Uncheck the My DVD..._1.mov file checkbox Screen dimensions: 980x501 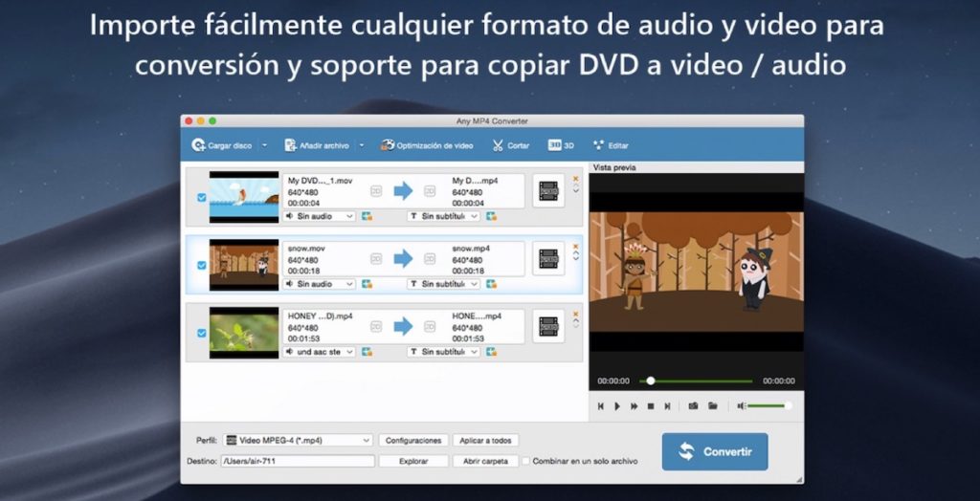coord(201,197)
